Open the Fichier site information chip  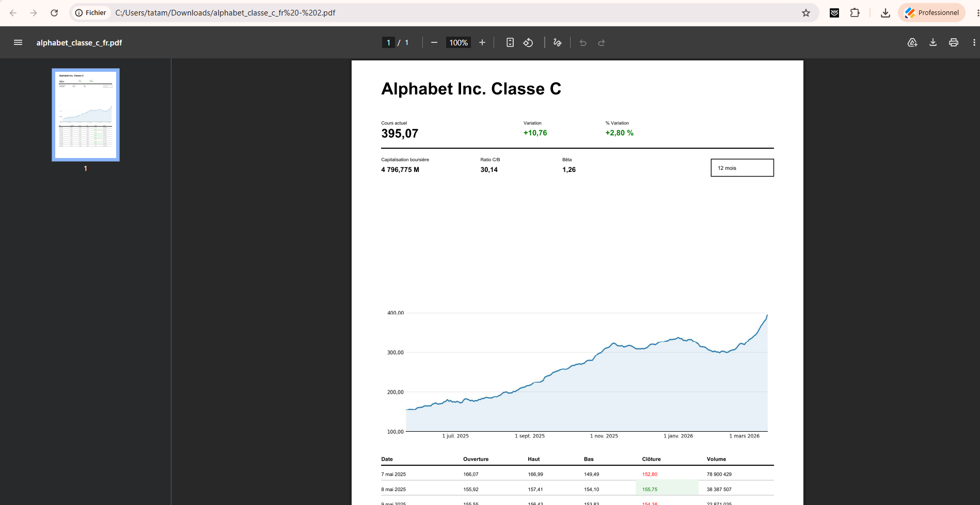coord(91,13)
